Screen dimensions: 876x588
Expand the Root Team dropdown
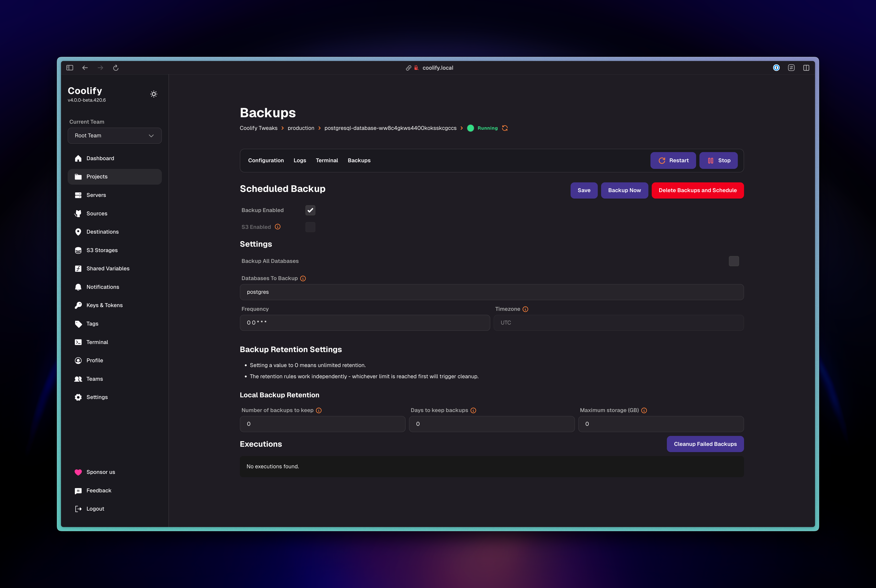coord(115,135)
